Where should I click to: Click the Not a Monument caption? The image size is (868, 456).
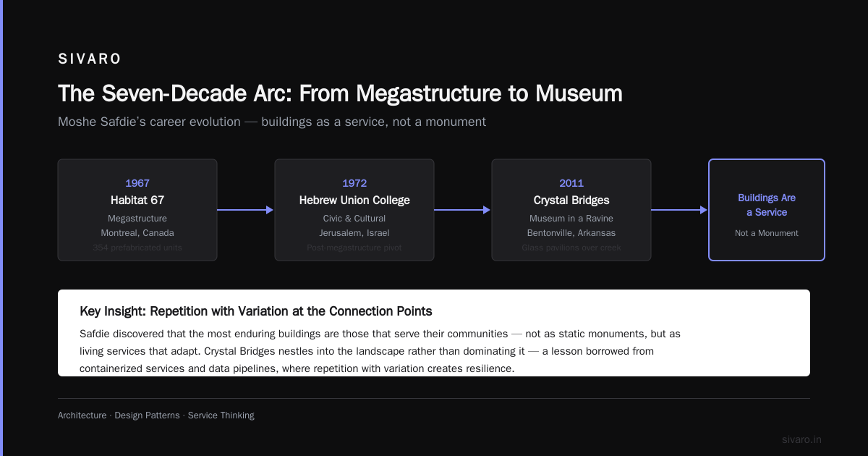(x=767, y=233)
